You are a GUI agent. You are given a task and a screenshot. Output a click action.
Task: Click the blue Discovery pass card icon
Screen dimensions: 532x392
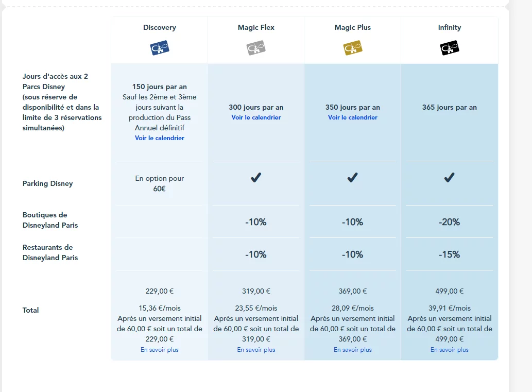pyautogui.click(x=160, y=47)
